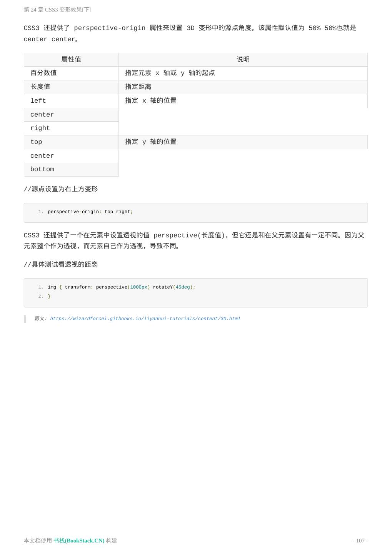Select the 'bottom' table cell

[x=71, y=169]
